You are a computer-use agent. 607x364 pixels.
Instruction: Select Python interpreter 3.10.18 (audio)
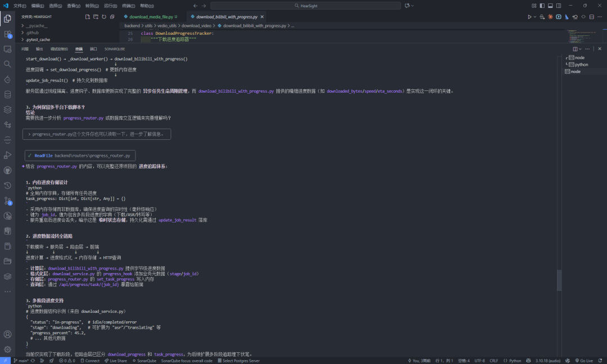coord(548,361)
